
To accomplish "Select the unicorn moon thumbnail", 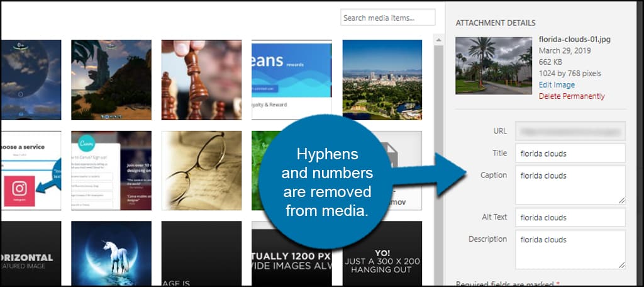I will [x=111, y=254].
